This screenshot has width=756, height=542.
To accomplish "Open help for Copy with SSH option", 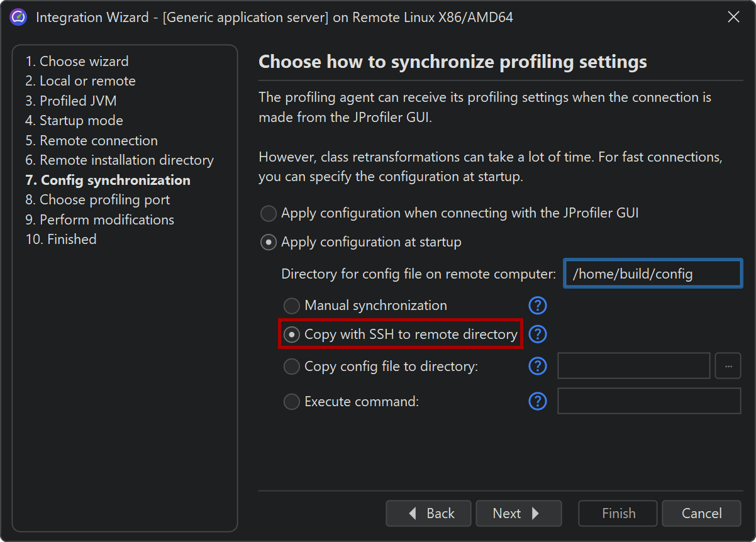I will pos(537,335).
